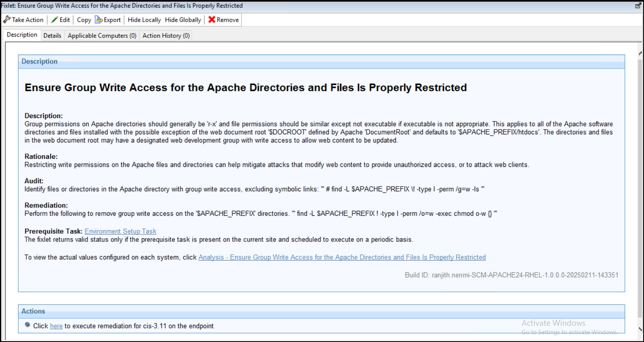Click the red X Remove icon

(212, 20)
